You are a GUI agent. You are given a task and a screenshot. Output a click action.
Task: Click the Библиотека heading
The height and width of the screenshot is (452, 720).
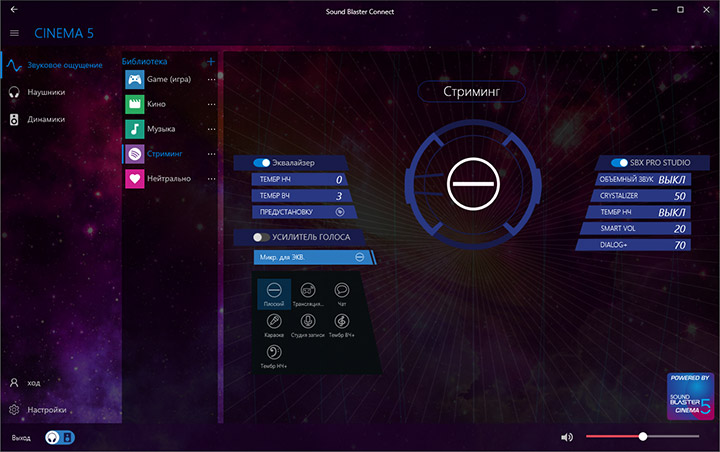[145, 61]
